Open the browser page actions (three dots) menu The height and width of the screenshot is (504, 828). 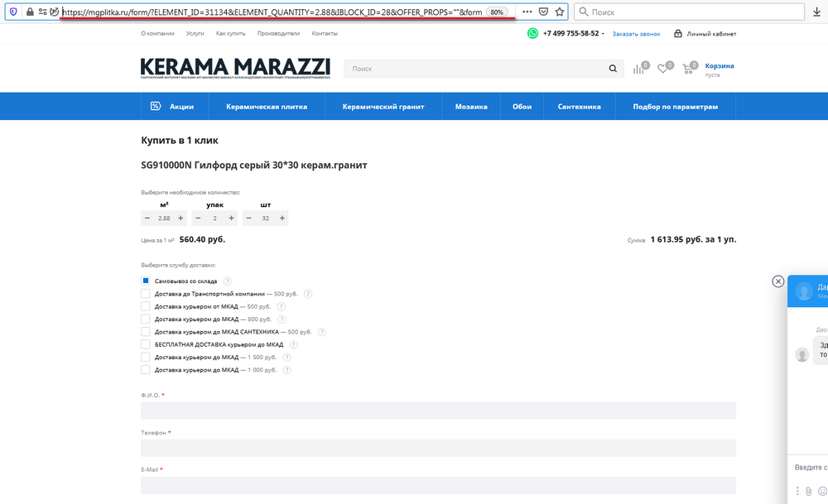[527, 12]
